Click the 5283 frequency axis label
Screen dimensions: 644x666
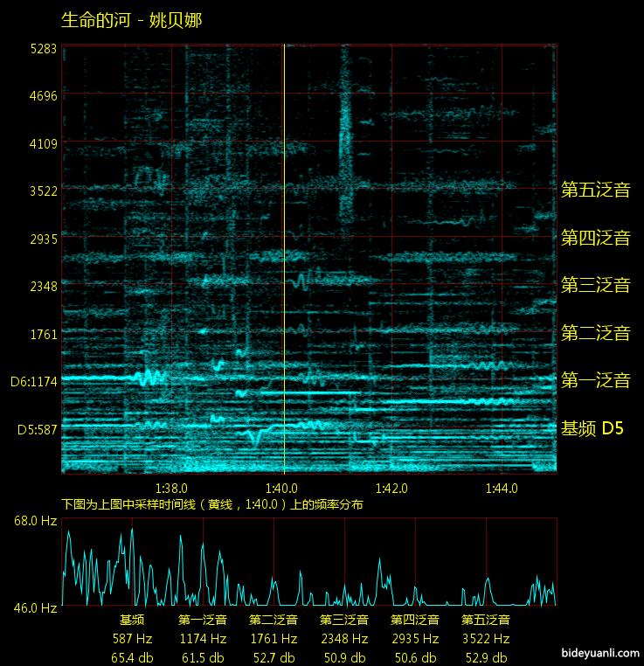pyautogui.click(x=42, y=48)
